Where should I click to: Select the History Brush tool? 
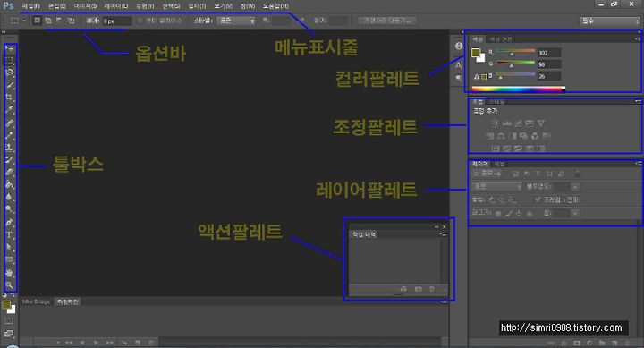(10, 159)
